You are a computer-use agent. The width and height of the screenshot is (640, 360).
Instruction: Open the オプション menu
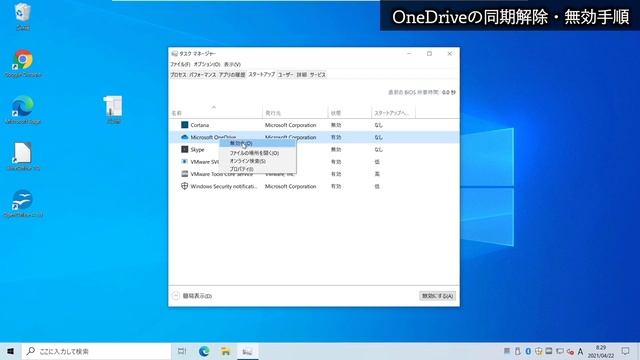(x=207, y=64)
